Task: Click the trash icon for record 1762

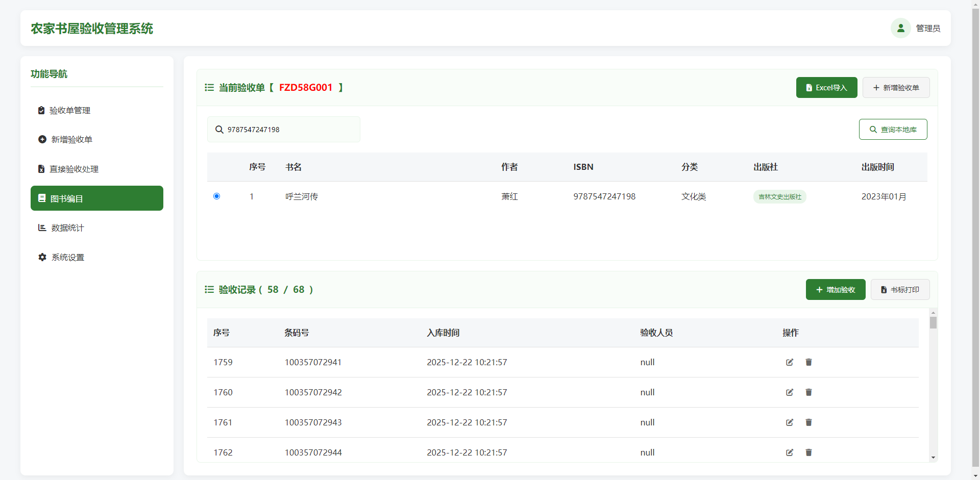Action: (x=808, y=452)
